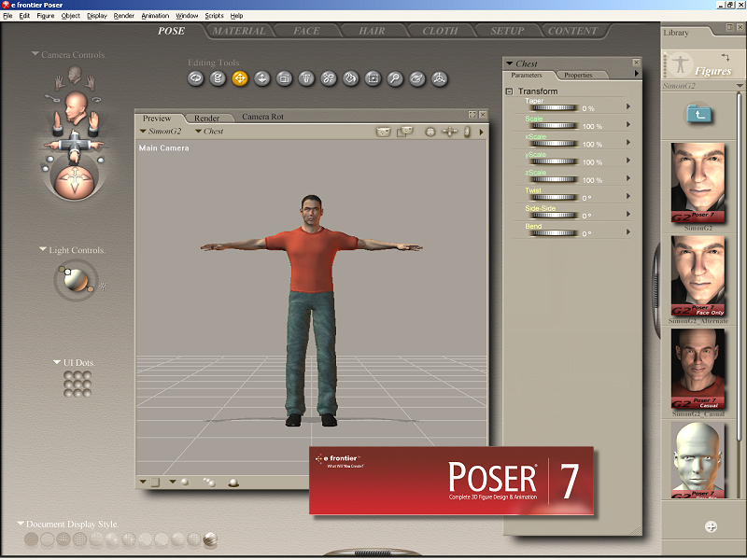Screen dimensions: 747x560
Task: Click the first UI Dot
Action: point(68,375)
